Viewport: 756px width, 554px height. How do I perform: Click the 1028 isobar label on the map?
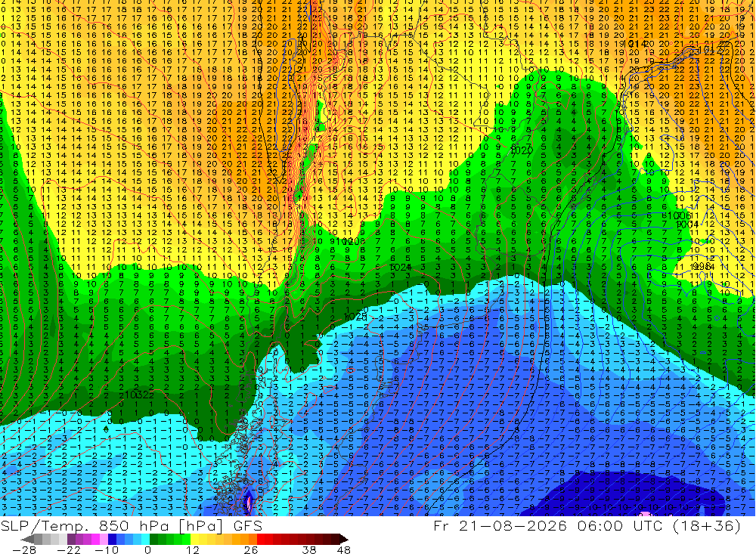356,316
